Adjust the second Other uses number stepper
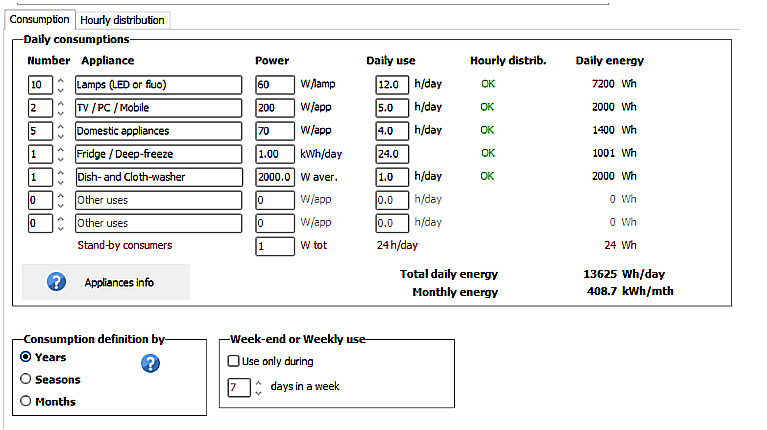The width and height of the screenshot is (767, 430). 60,223
